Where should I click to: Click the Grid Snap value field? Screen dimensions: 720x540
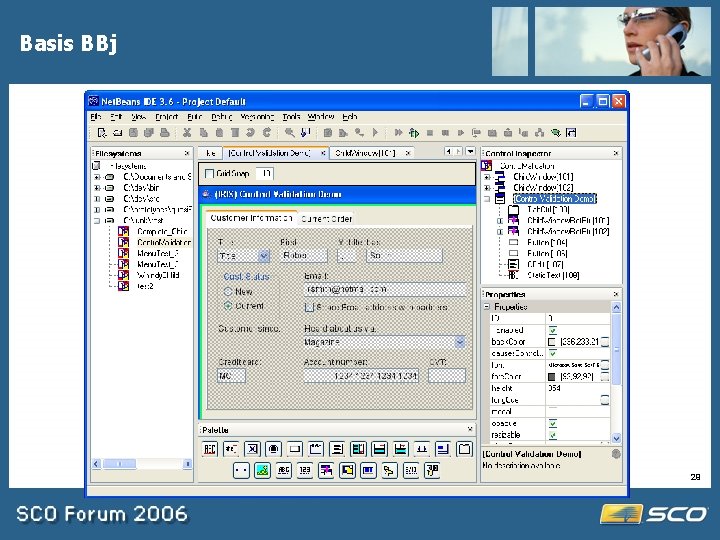click(264, 174)
